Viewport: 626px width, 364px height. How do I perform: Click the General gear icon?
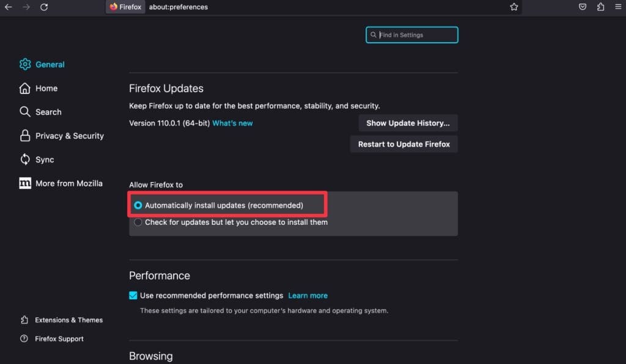click(25, 64)
